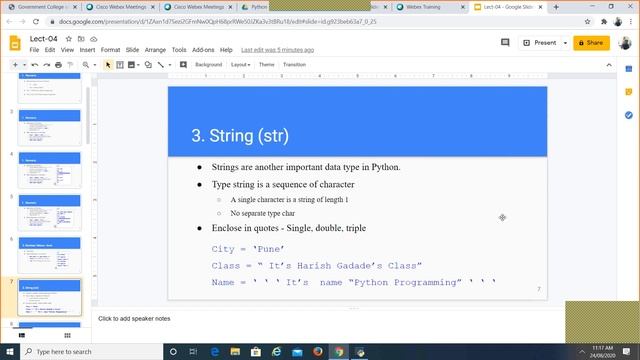The image size is (640, 360).
Task: Click the taskbar search box
Action: click(91, 352)
